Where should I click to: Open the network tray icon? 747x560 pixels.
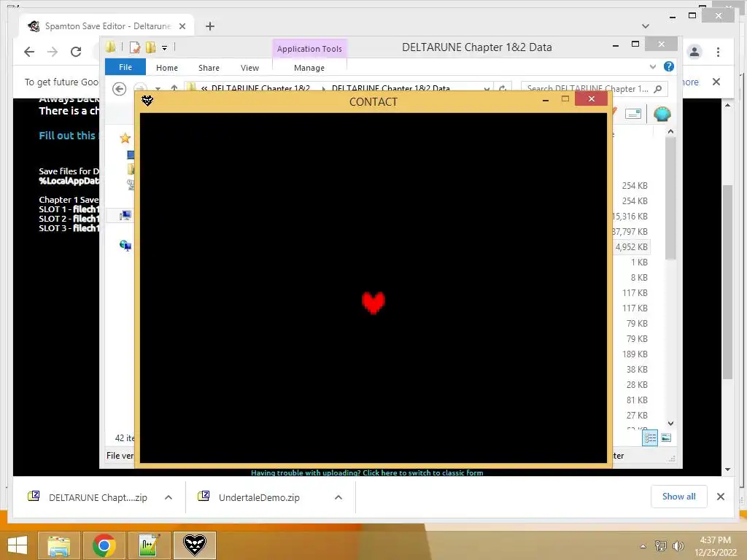(660, 546)
